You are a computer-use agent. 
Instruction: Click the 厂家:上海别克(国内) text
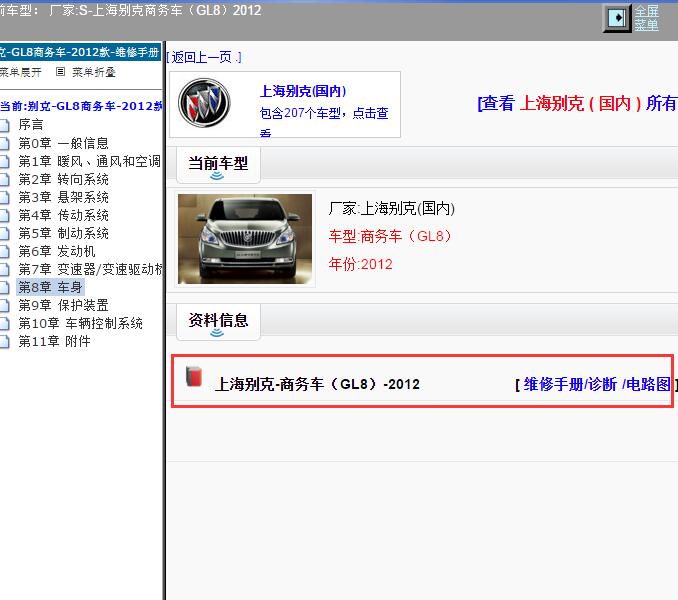(x=392, y=208)
